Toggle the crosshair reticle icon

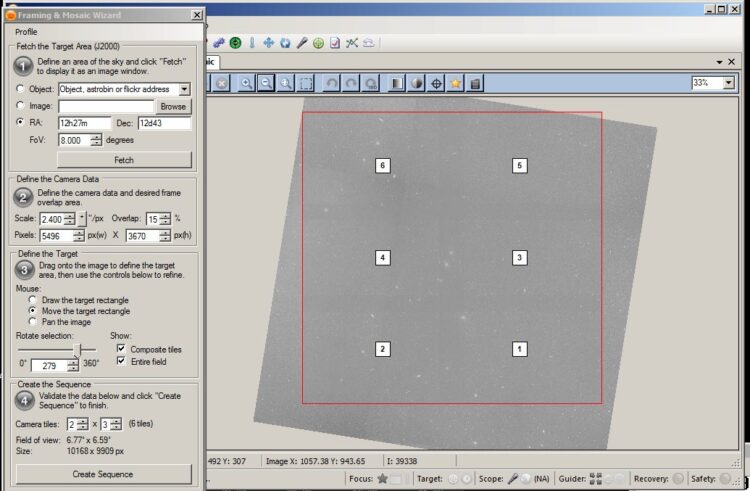[436, 84]
